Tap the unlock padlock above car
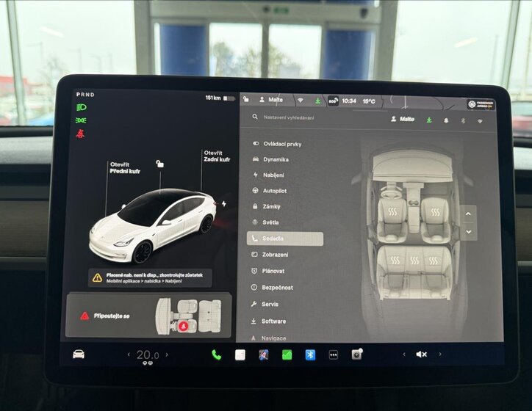532x411 pixels. 159,164
